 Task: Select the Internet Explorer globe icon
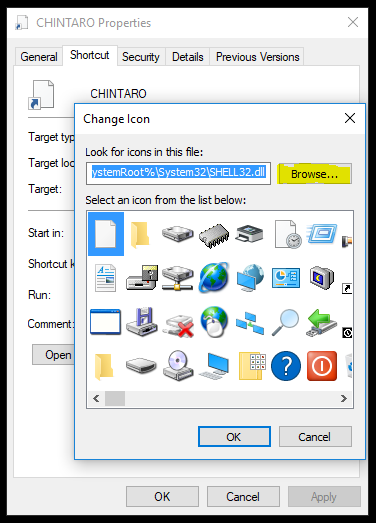(x=214, y=278)
